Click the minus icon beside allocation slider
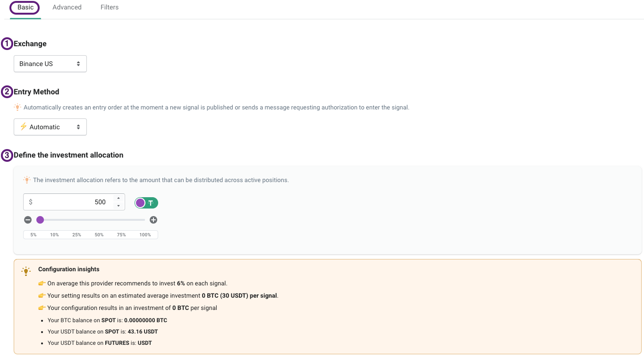Screen dimensions: 644x359 (28, 220)
